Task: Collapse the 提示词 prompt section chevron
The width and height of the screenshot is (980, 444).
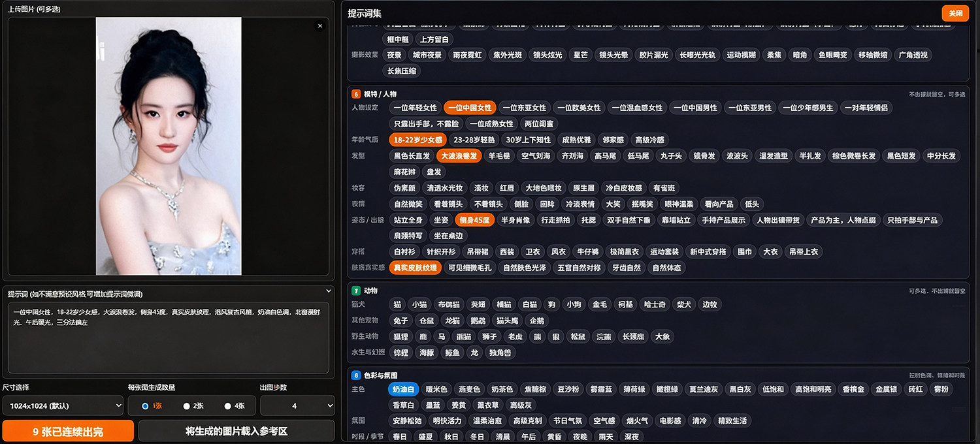Action: point(329,291)
